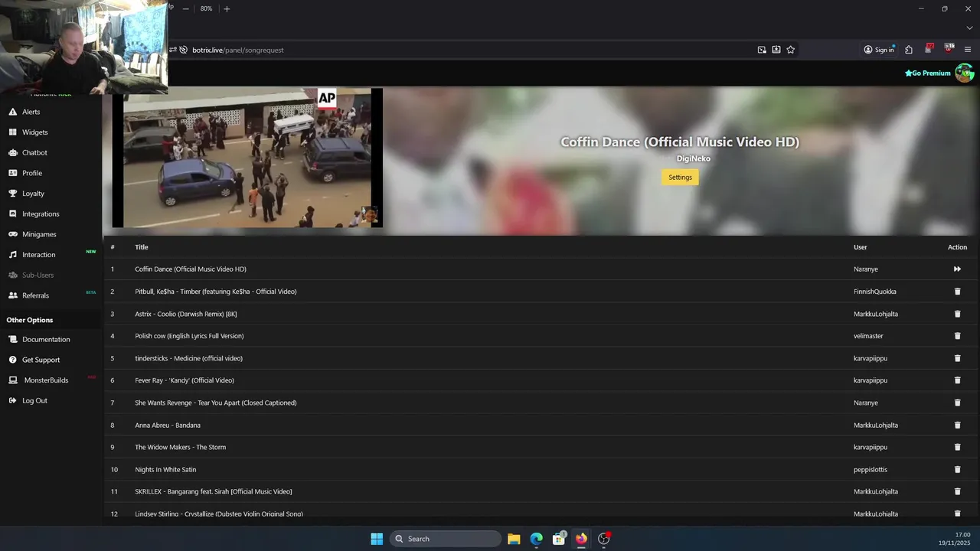The image size is (980, 551).
Task: Open Microsoft Store from the taskbar
Action: 559,539
